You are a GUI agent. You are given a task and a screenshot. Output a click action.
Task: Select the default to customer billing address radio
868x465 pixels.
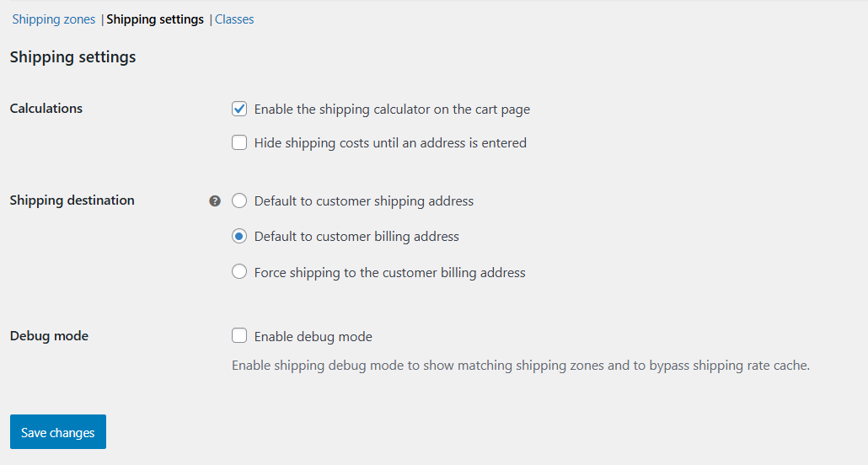[239, 237]
